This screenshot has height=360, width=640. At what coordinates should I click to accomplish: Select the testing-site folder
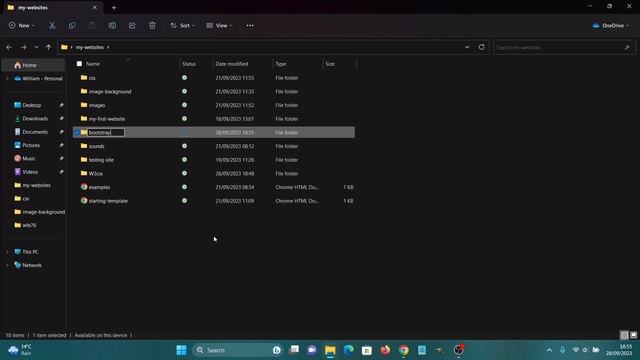(214, 160)
